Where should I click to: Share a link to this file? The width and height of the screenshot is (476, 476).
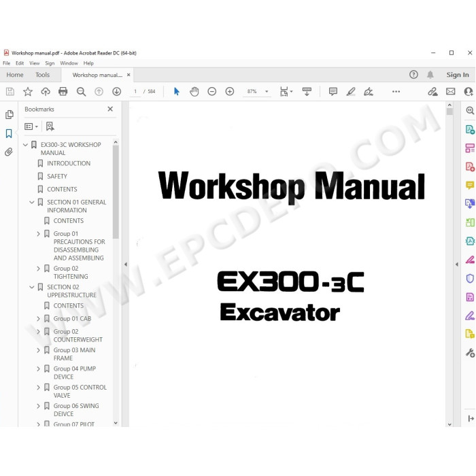432,91
